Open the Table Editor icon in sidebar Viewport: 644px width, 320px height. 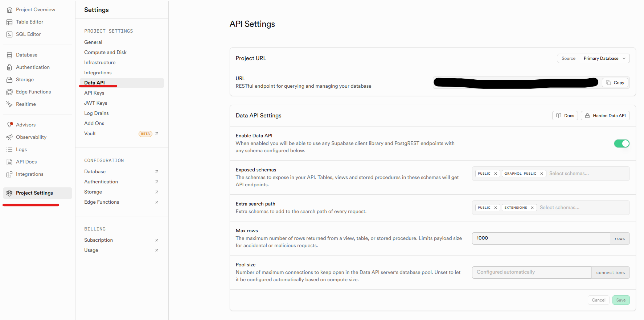[x=9, y=22]
